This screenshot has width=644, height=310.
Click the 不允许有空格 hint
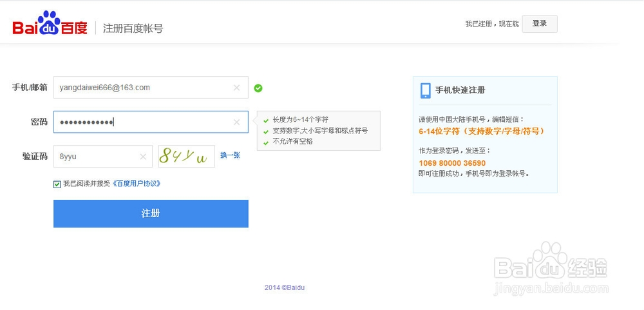292,141
